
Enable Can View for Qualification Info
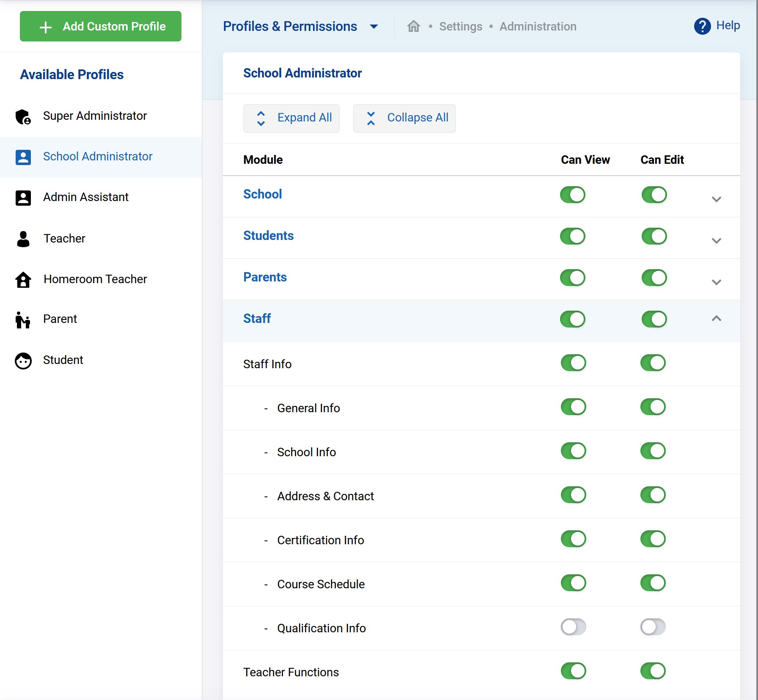pyautogui.click(x=573, y=627)
